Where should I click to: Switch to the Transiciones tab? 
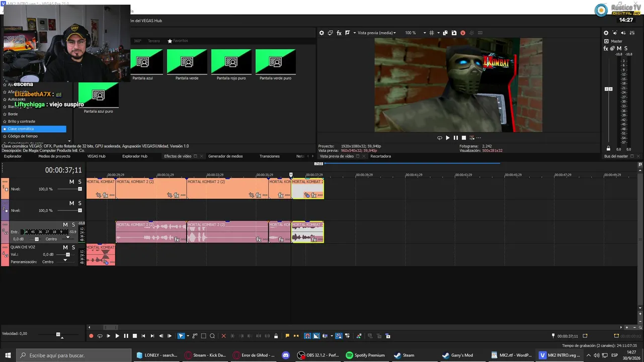click(270, 156)
